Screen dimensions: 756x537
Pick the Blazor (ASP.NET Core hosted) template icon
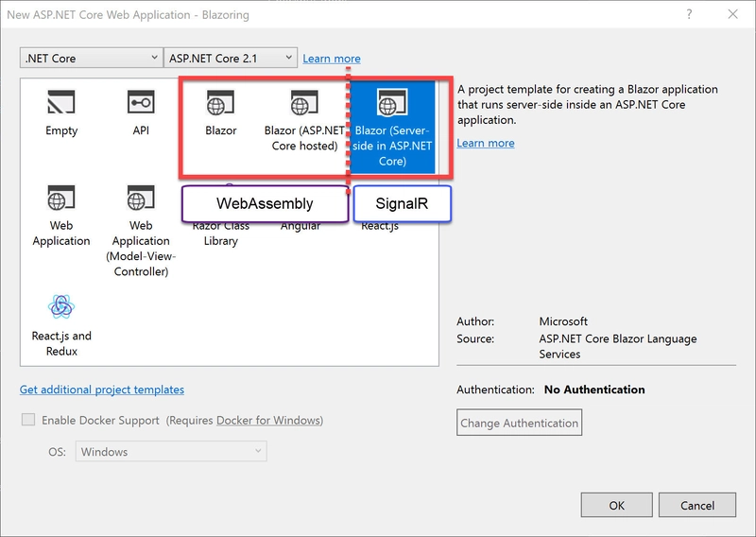[x=304, y=102]
